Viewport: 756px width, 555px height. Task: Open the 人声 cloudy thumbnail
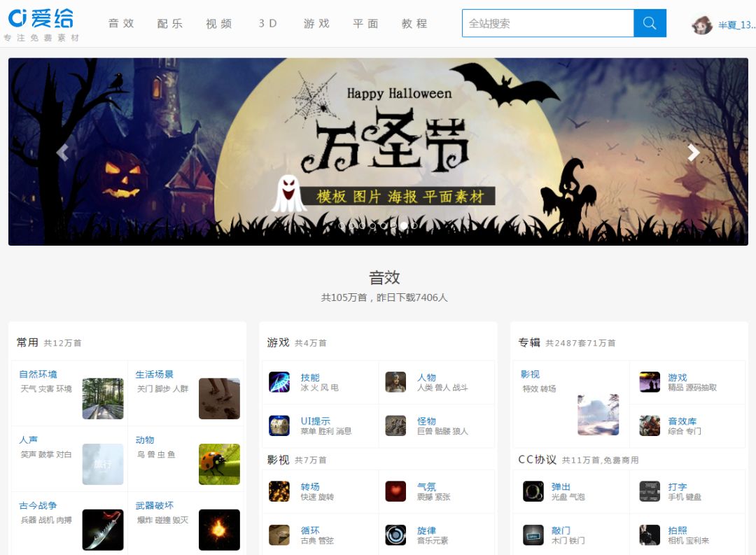click(103, 464)
